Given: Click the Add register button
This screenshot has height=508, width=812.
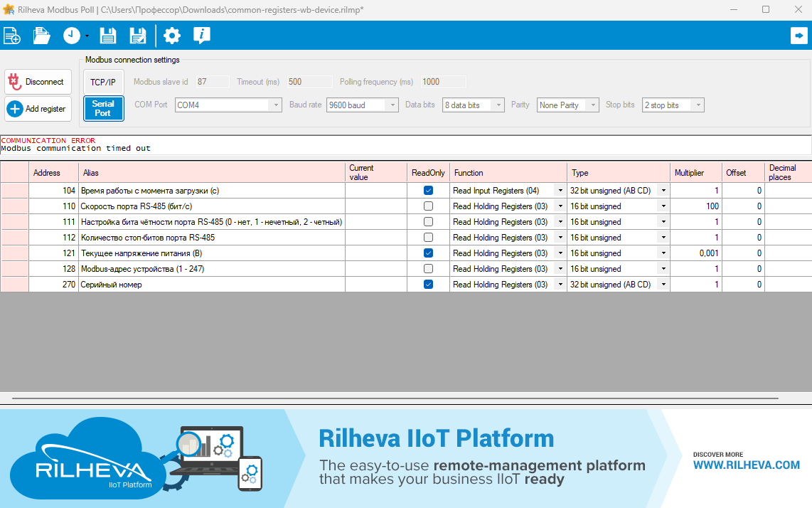Looking at the screenshot, I should (x=38, y=109).
